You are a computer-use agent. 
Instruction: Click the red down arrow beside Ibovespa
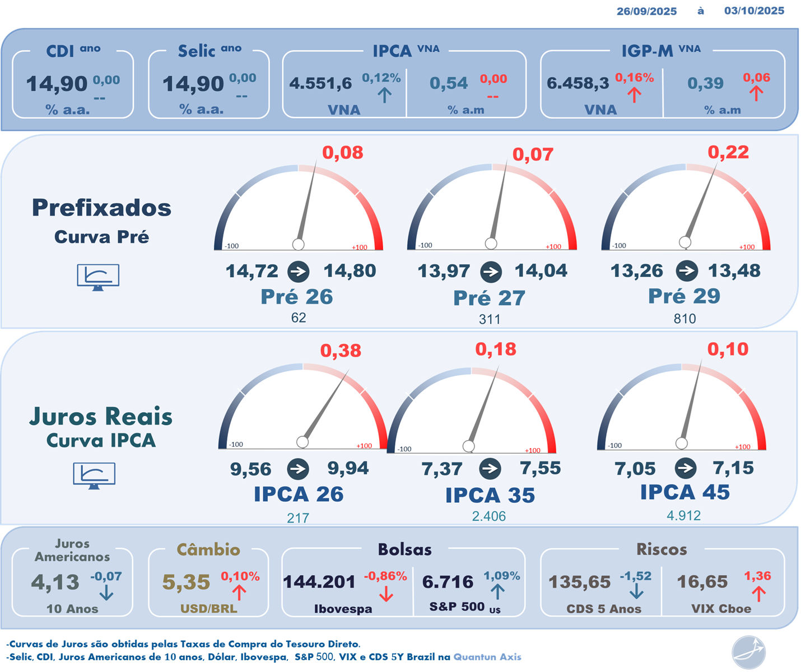[386, 594]
